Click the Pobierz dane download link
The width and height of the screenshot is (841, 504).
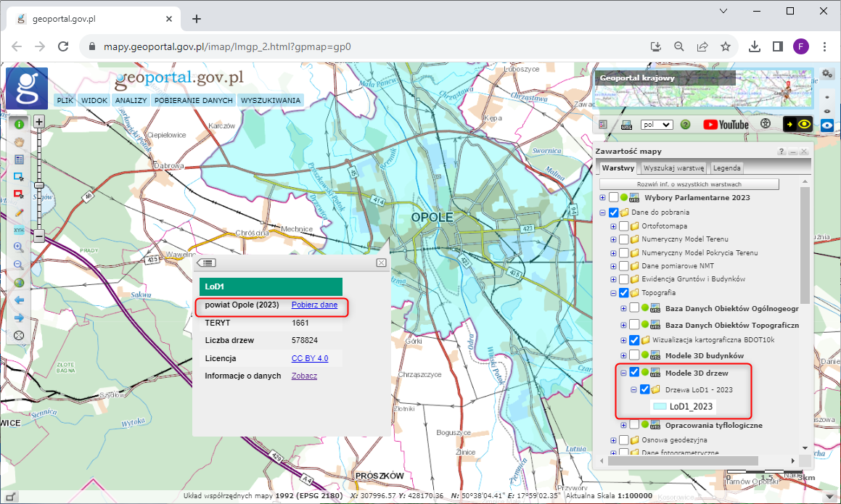[x=314, y=305]
